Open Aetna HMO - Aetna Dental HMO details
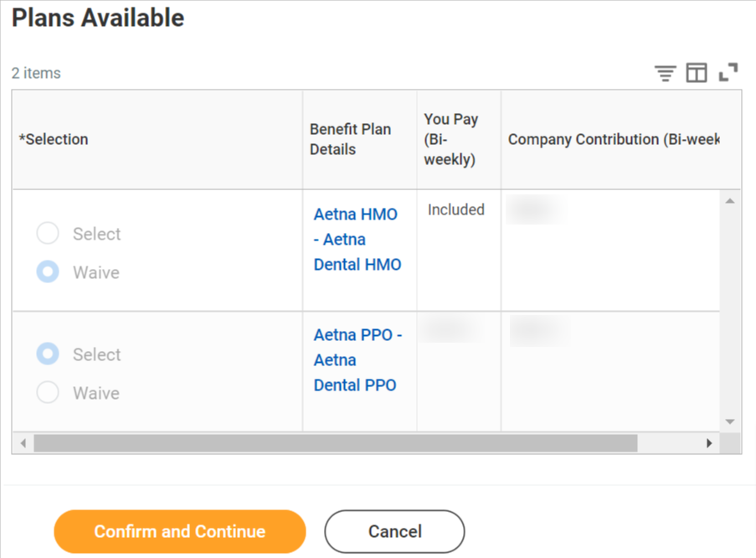This screenshot has height=558, width=756. [x=357, y=240]
